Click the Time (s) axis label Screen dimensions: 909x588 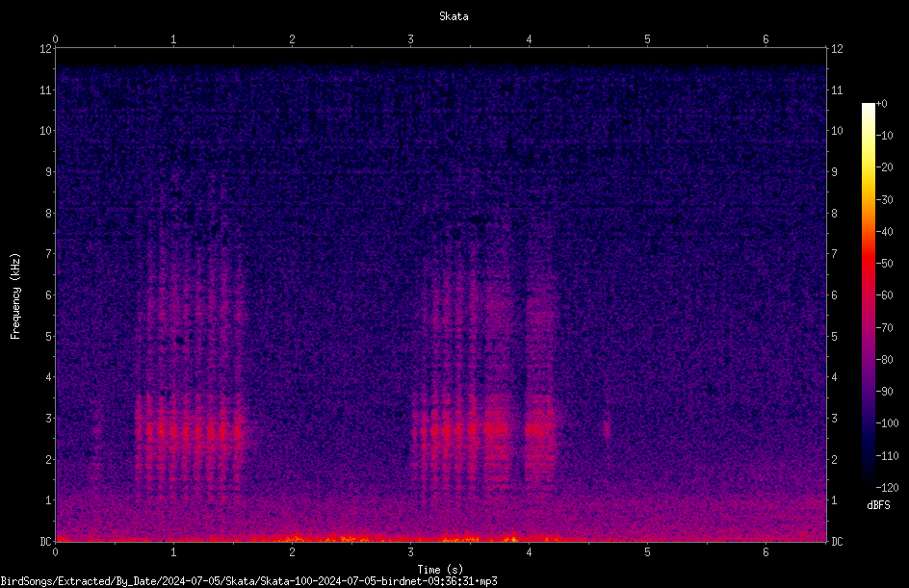coord(440,570)
